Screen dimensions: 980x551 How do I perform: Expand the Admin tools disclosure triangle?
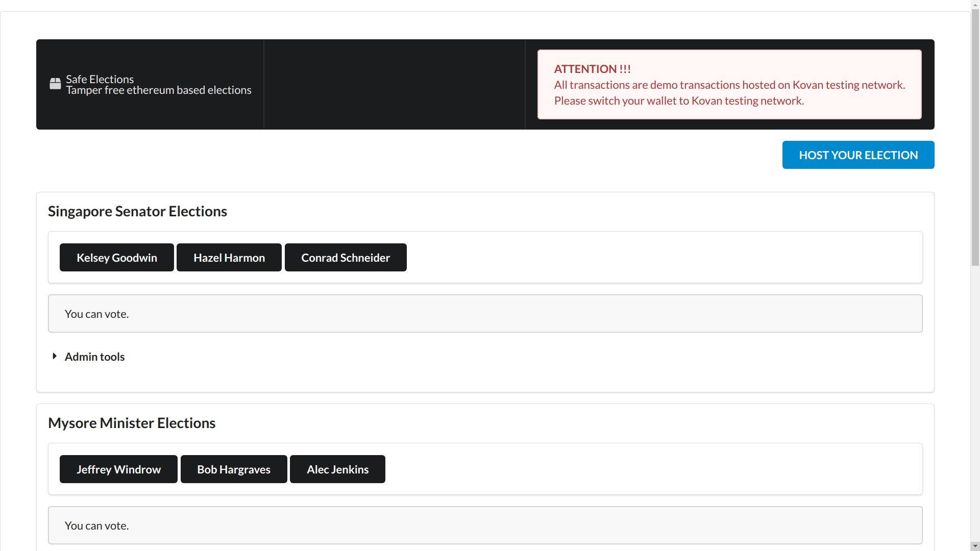point(55,356)
